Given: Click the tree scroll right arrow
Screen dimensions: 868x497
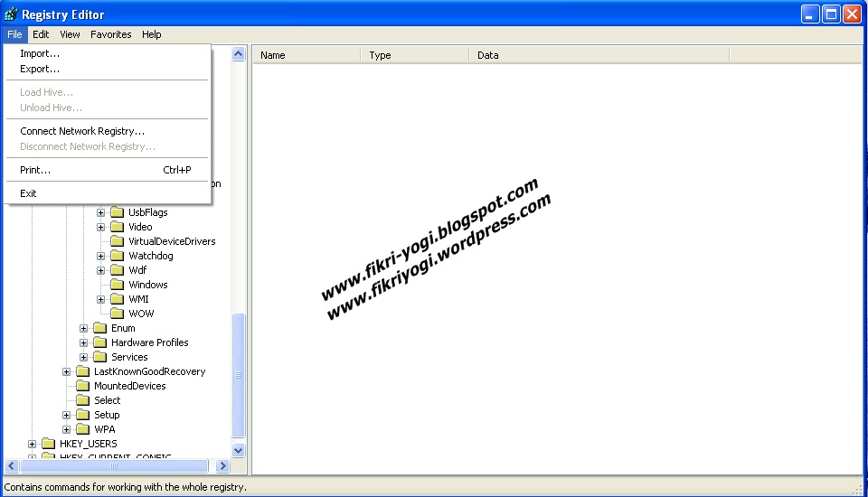Looking at the screenshot, I should tap(222, 466).
